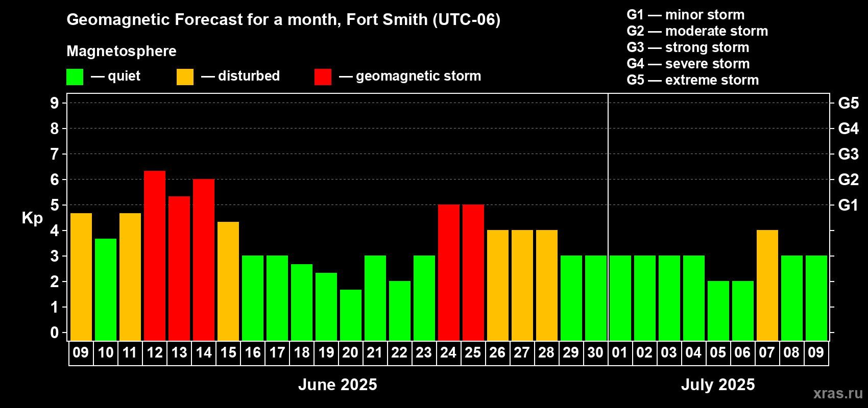Click the red geomagnetic storm legend swatch

[323, 77]
